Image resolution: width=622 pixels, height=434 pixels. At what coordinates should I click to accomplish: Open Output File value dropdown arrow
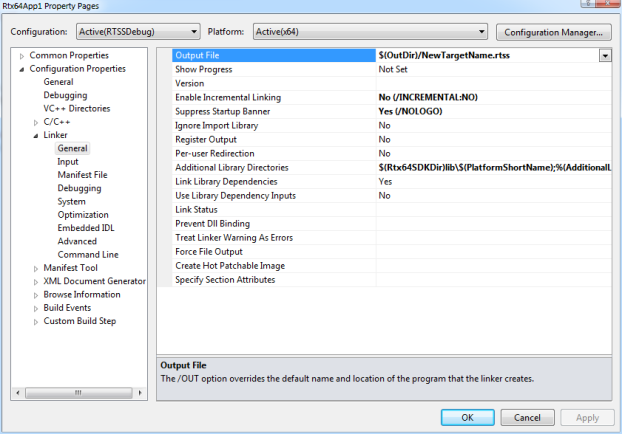(604, 56)
